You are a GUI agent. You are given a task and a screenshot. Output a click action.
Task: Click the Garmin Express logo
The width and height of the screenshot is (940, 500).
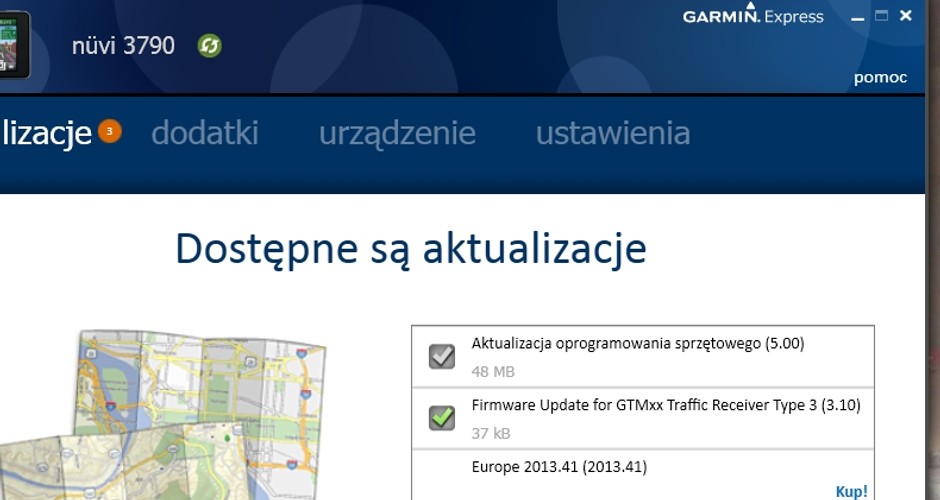point(753,14)
